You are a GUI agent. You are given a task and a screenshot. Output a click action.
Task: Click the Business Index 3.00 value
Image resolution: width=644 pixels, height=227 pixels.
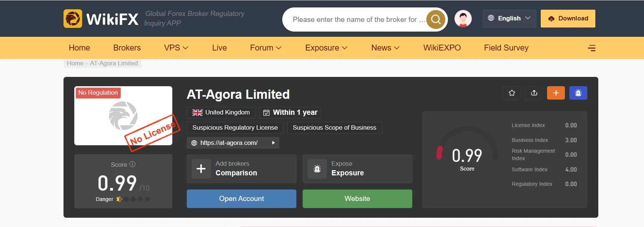point(571,140)
